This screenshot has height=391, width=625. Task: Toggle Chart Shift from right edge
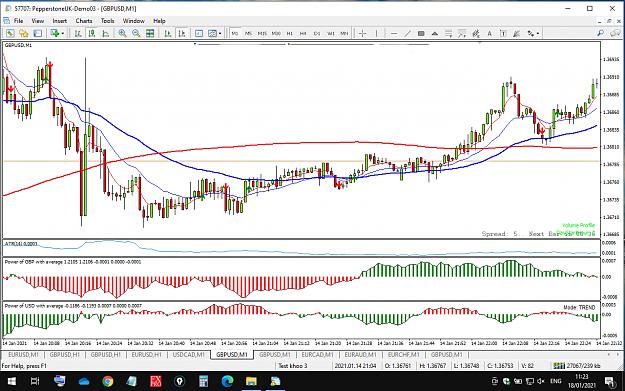[182, 33]
